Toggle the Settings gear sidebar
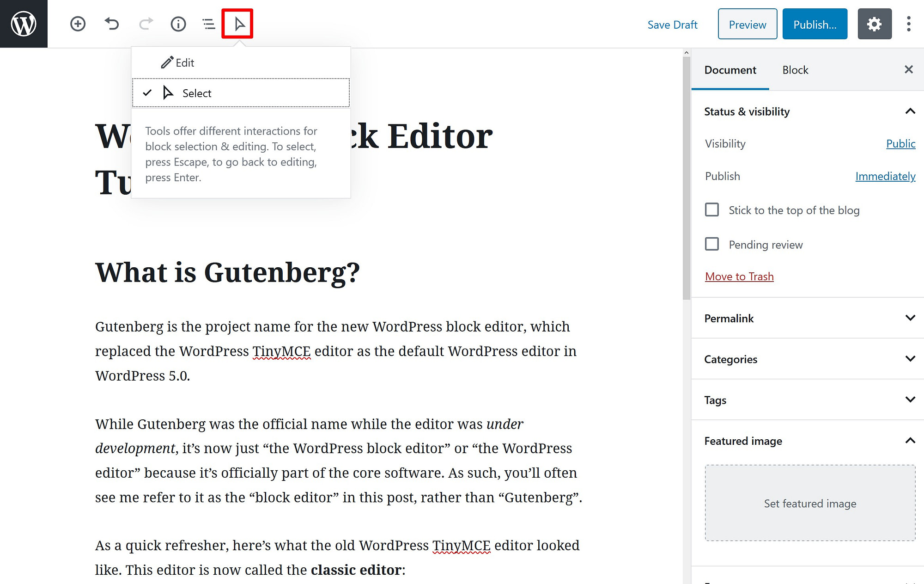 875,24
